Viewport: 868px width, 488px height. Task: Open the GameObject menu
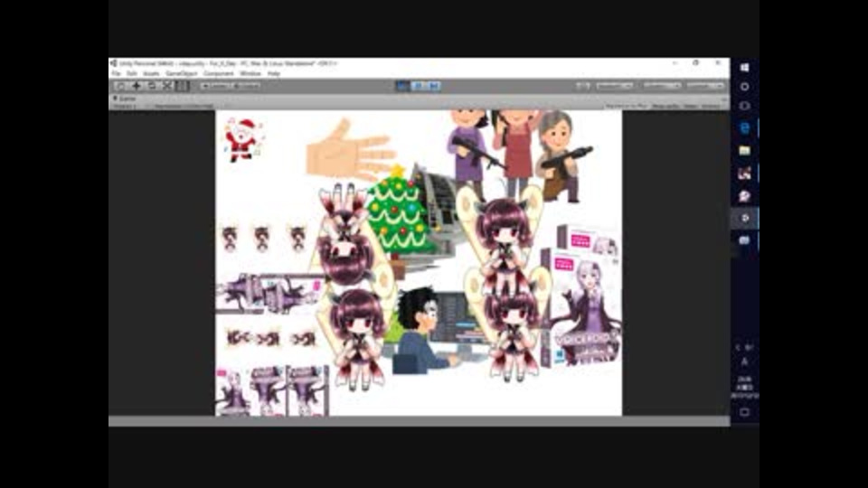point(181,73)
